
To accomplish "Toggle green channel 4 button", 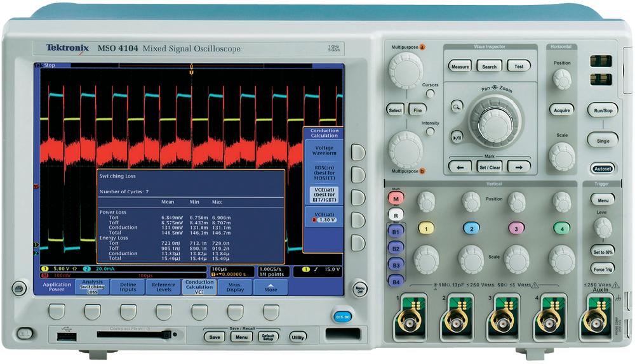I will click(x=561, y=228).
